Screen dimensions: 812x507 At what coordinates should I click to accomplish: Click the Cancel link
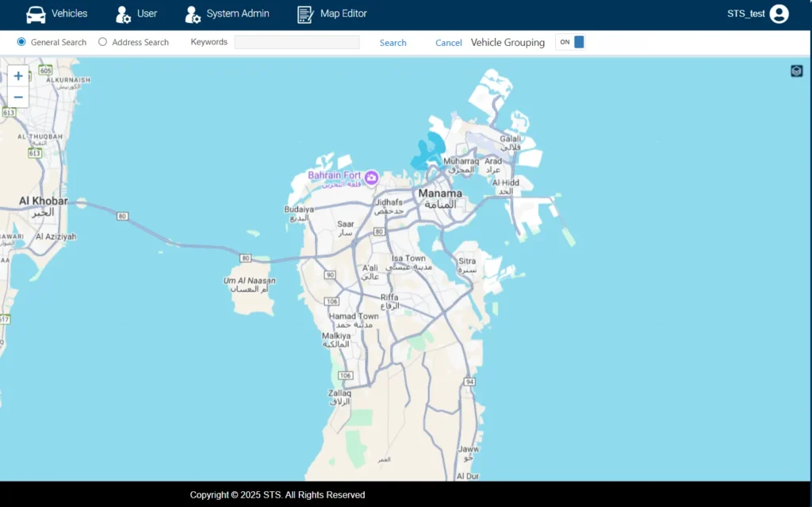pos(449,43)
